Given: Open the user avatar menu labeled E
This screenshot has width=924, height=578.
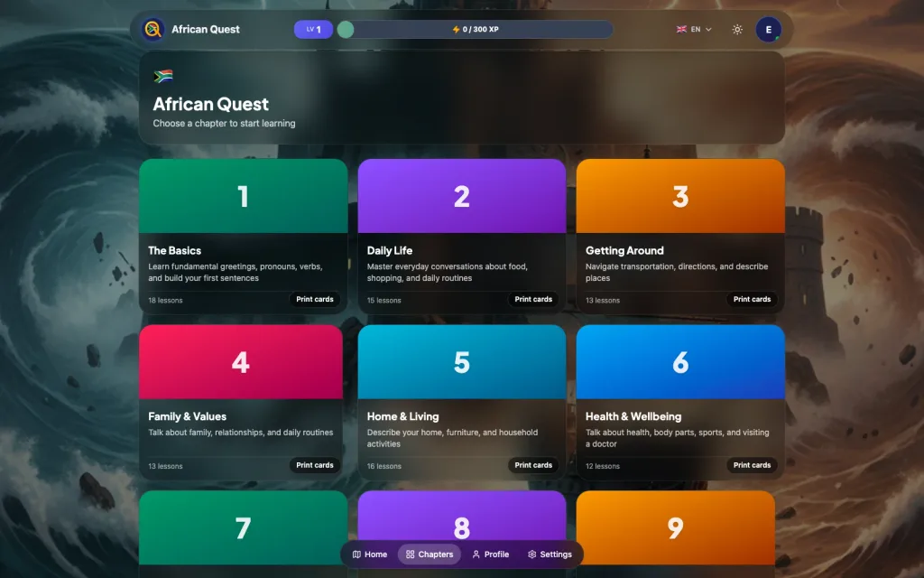Looking at the screenshot, I should (x=769, y=30).
